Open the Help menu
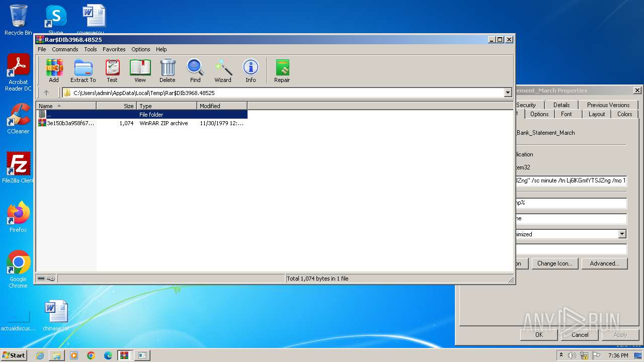The width and height of the screenshot is (644, 362). point(161,49)
